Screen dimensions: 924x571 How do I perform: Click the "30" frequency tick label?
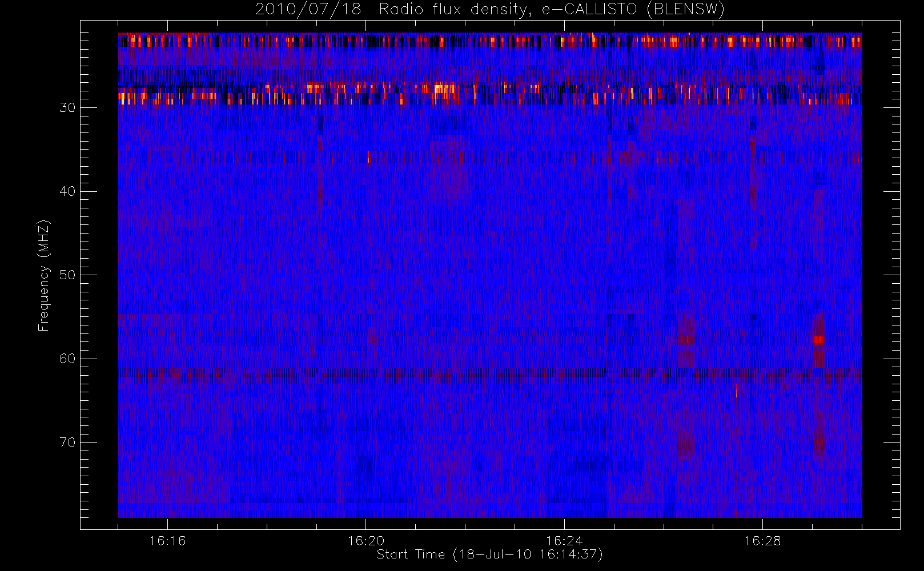[x=67, y=108]
